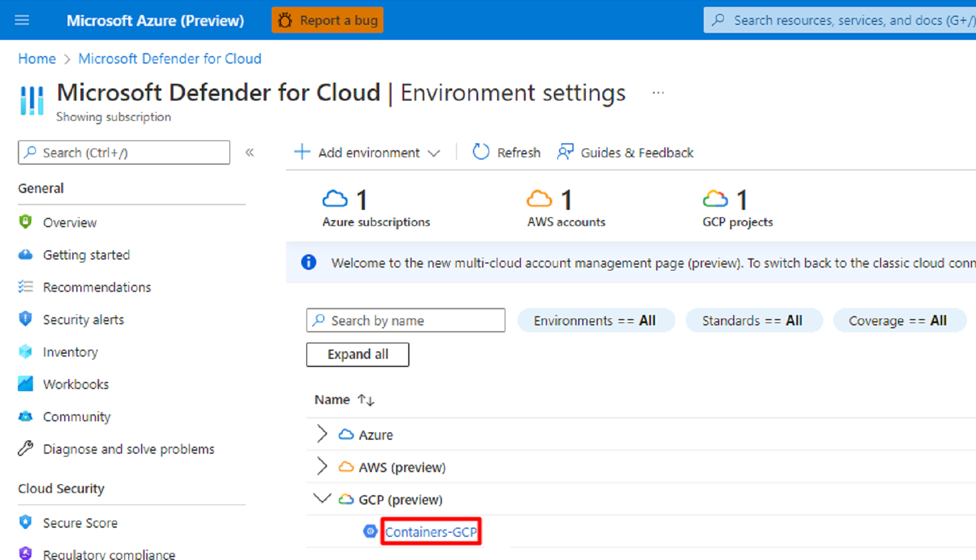The image size is (976, 560).
Task: Open Getting started page
Action: (x=86, y=255)
